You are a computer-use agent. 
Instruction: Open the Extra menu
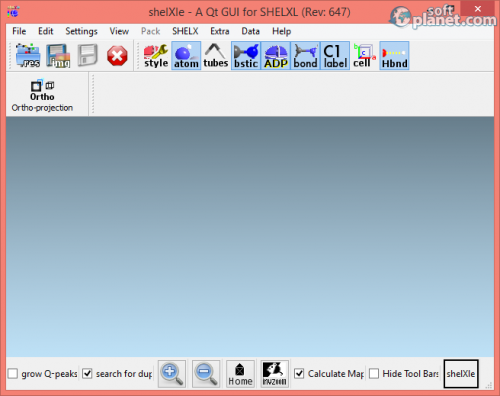coord(220,31)
